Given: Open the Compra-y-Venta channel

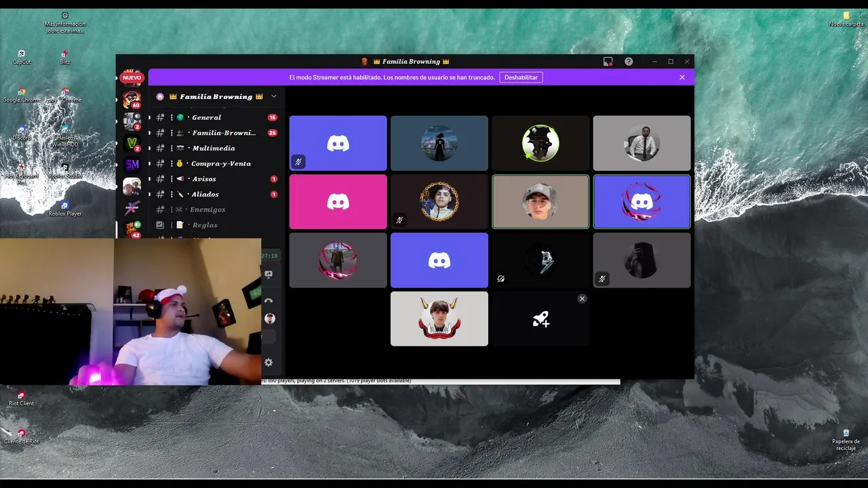Looking at the screenshot, I should 216,163.
